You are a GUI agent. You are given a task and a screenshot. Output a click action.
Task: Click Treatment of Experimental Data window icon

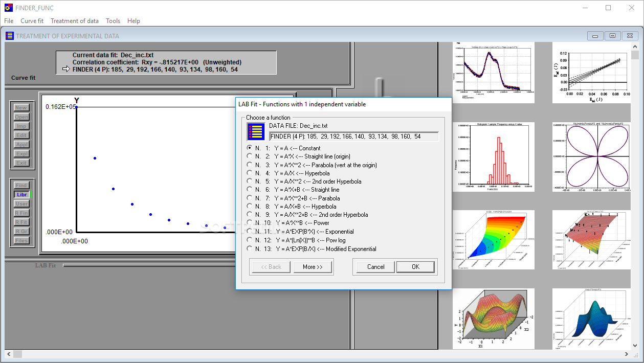(x=10, y=36)
